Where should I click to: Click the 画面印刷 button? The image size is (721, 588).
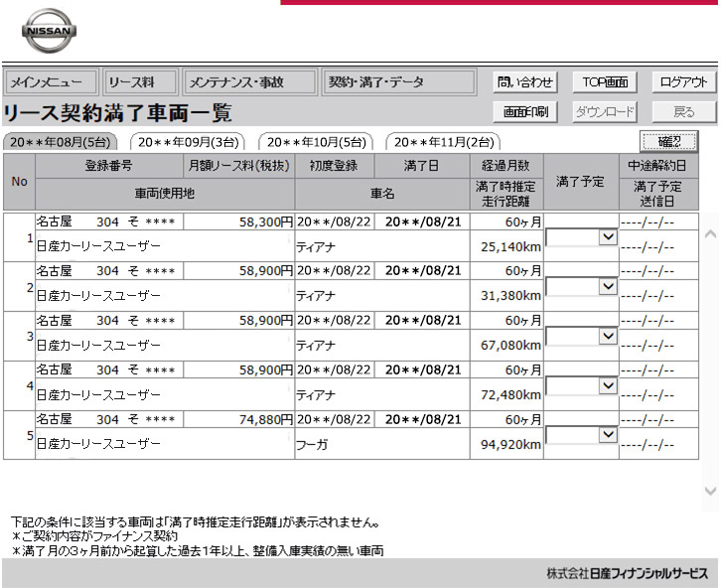[x=525, y=112]
